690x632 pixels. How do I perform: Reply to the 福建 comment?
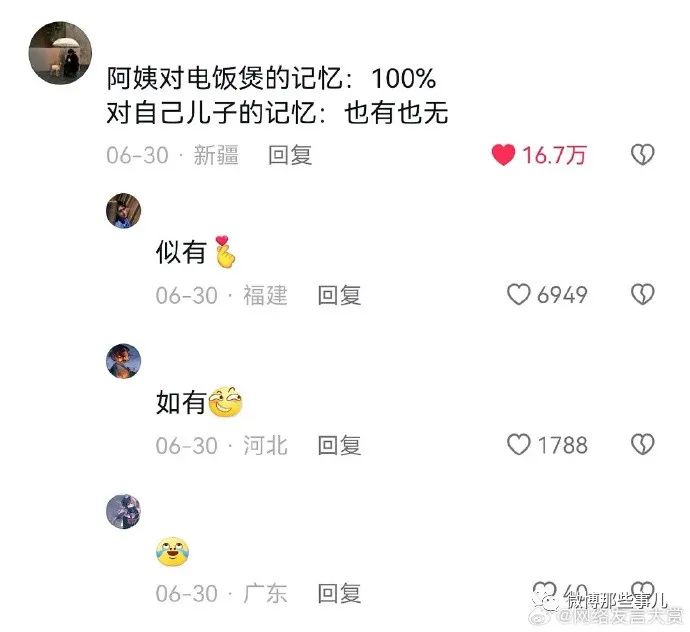tap(339, 295)
